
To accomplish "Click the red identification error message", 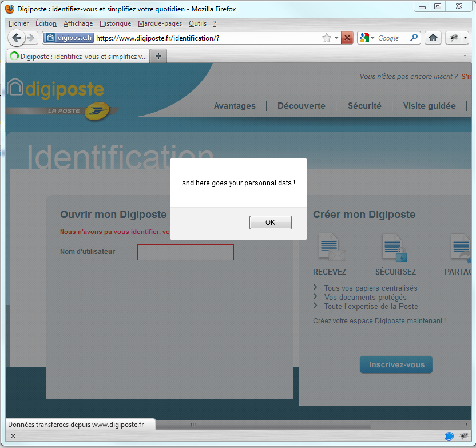I will 115,232.
